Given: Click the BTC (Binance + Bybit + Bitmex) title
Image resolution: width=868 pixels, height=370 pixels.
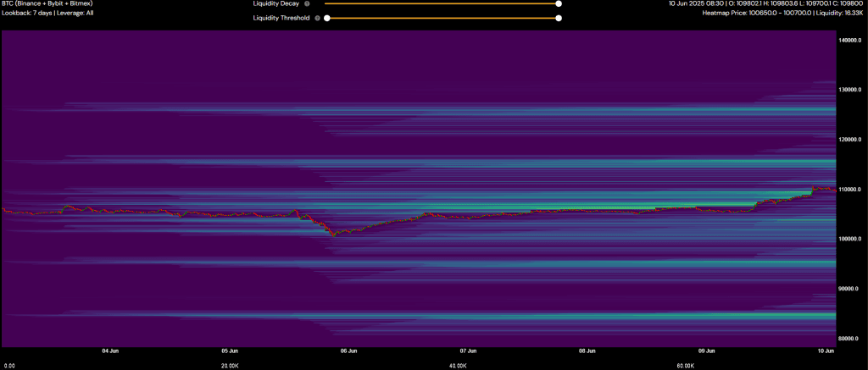Looking at the screenshot, I should pyautogui.click(x=47, y=3).
